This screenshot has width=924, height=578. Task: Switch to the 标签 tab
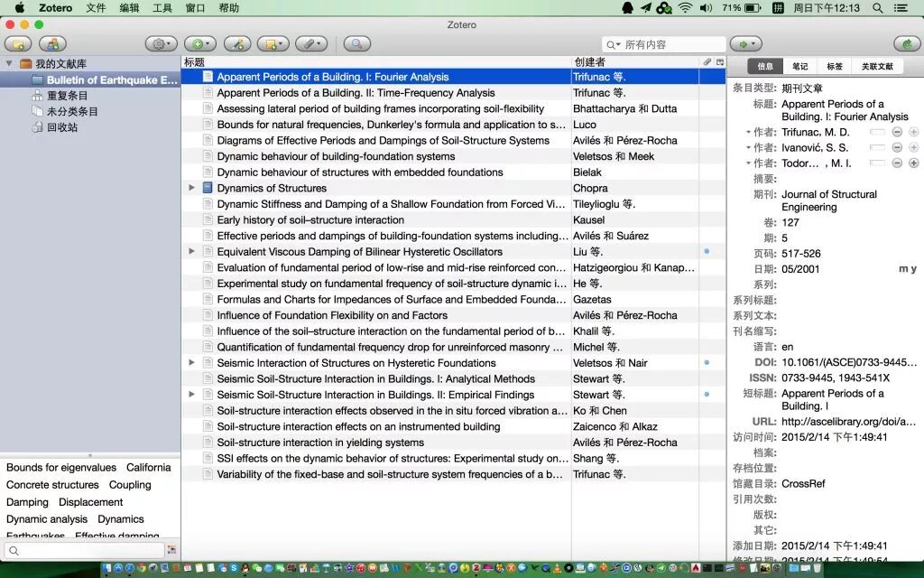(835, 66)
